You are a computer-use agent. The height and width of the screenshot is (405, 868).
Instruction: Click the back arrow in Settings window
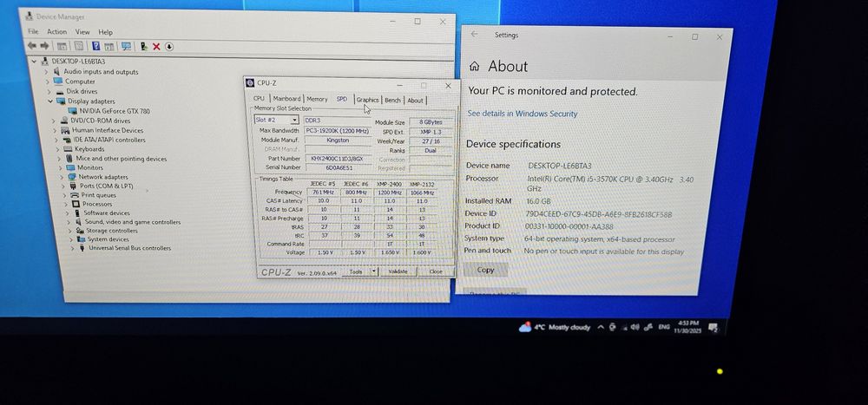click(474, 35)
